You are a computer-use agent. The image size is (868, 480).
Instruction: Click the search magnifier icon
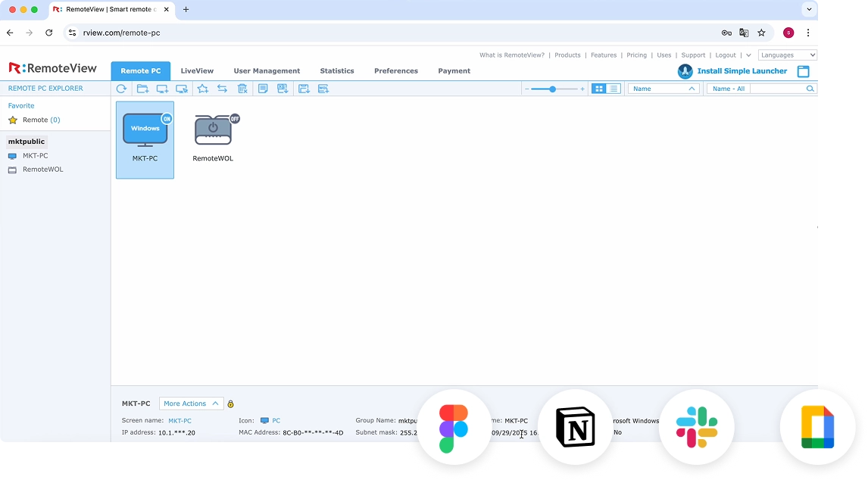(810, 89)
